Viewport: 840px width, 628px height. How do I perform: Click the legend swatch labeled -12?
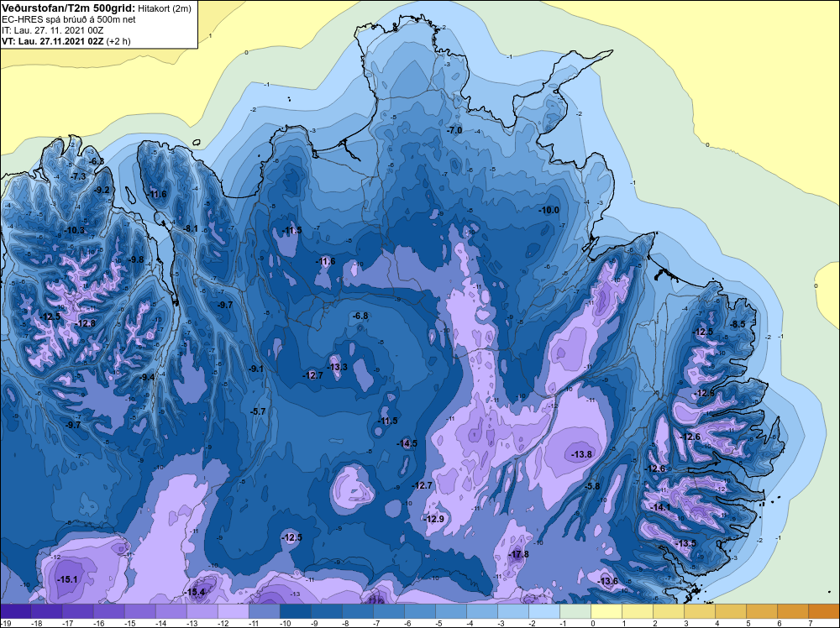click(234, 612)
